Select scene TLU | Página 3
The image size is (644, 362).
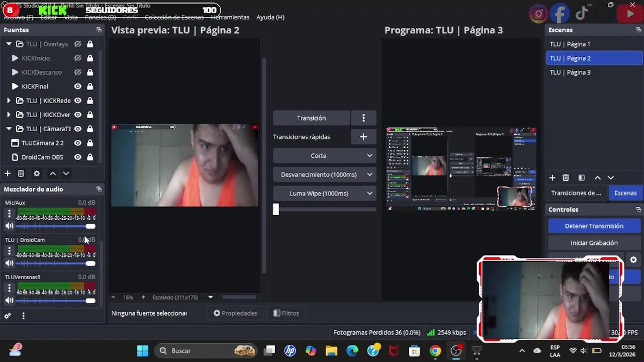[594, 72]
